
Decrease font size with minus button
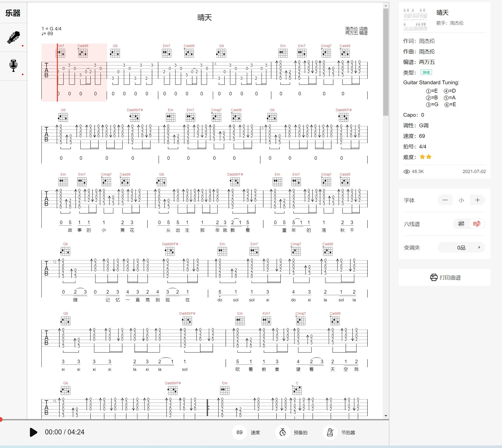pyautogui.click(x=445, y=200)
